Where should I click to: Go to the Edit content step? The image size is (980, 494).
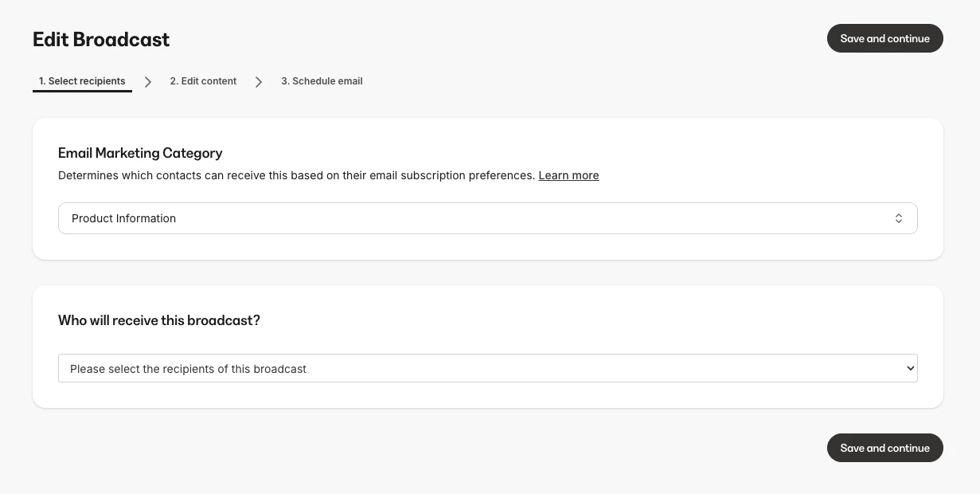(x=203, y=81)
